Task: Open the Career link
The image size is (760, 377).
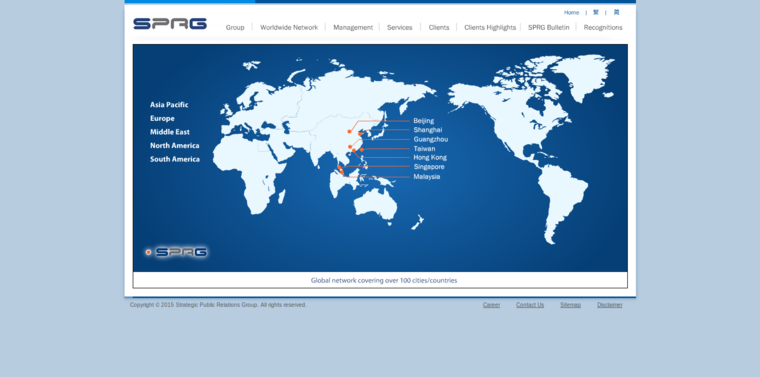Action: pos(491,305)
